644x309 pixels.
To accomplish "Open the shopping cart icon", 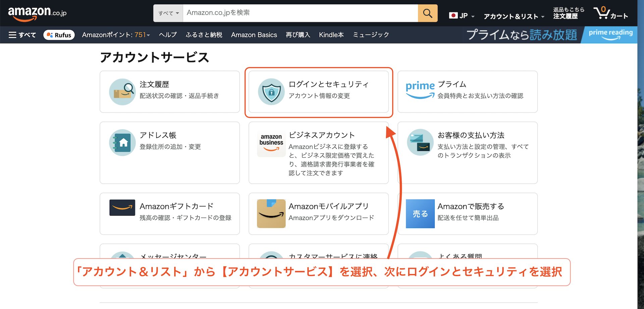I will tap(610, 13).
